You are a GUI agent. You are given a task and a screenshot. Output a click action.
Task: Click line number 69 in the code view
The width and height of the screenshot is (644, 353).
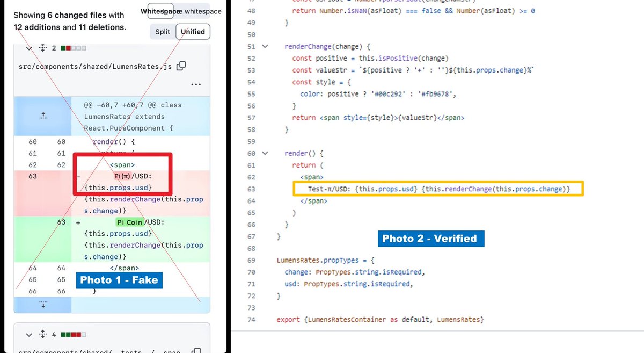tap(252, 260)
